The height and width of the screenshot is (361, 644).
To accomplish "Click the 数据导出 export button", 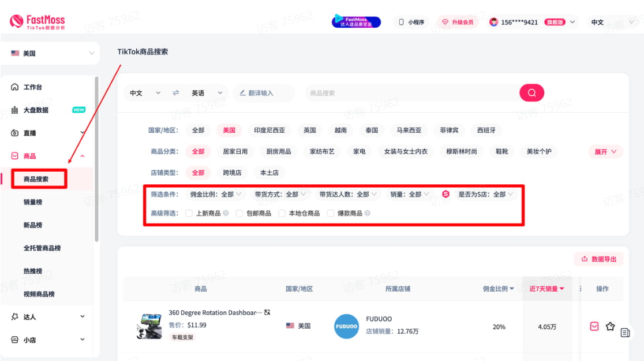I will tap(598, 259).
